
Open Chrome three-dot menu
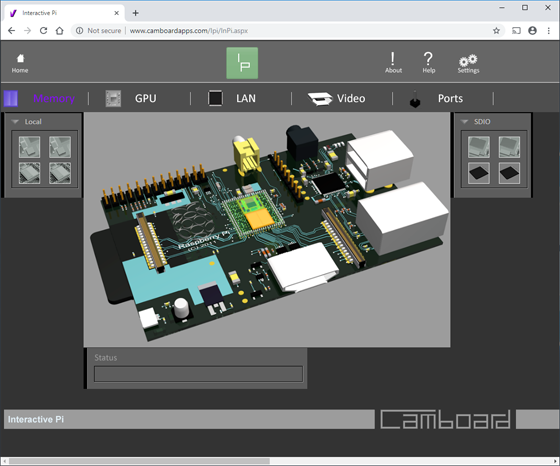pos(549,31)
